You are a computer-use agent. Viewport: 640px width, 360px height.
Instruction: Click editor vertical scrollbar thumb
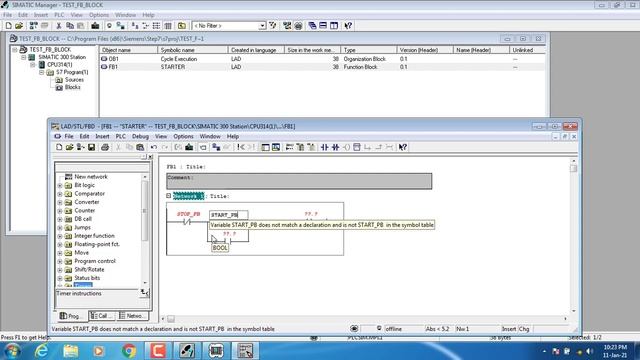coord(573,168)
